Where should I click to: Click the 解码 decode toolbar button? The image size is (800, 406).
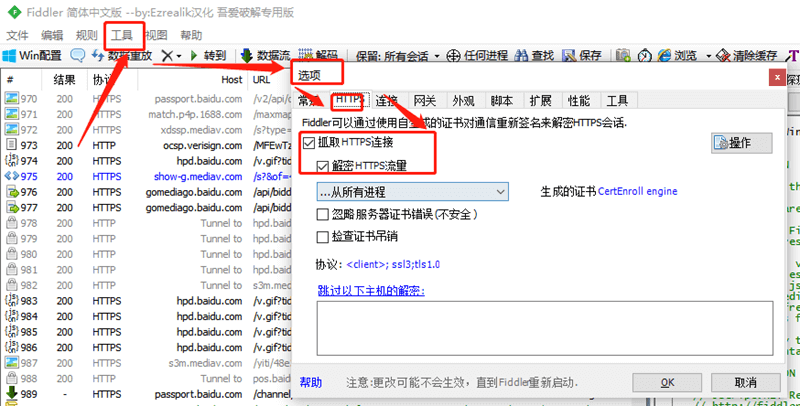click(x=318, y=56)
